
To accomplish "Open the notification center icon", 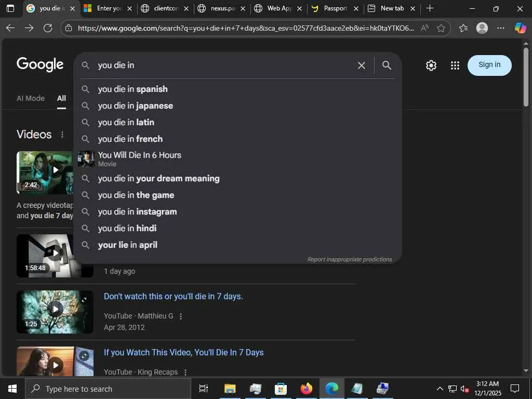I will pyautogui.click(x=515, y=389).
